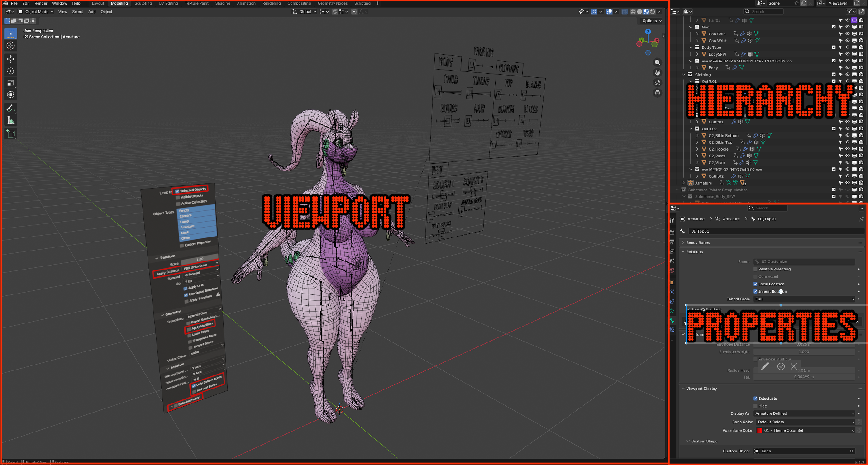Switch to the Sculpting workspace tab

click(x=143, y=3)
